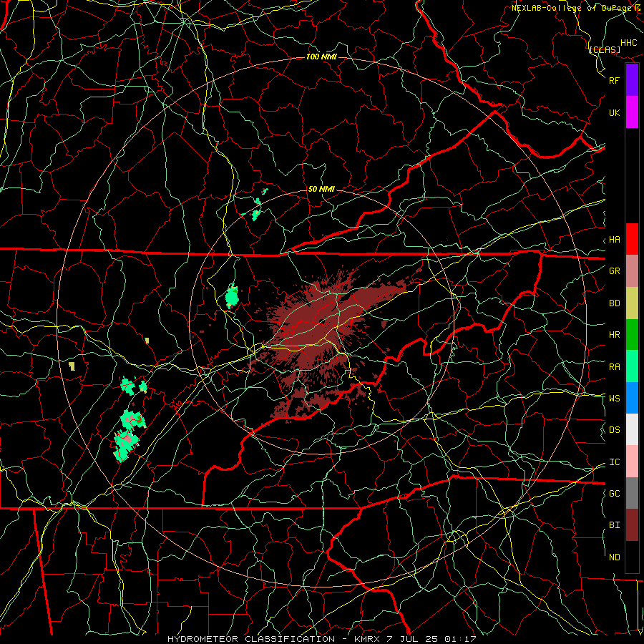Click the BD legend label
This screenshot has width=644, height=644.
click(614, 303)
